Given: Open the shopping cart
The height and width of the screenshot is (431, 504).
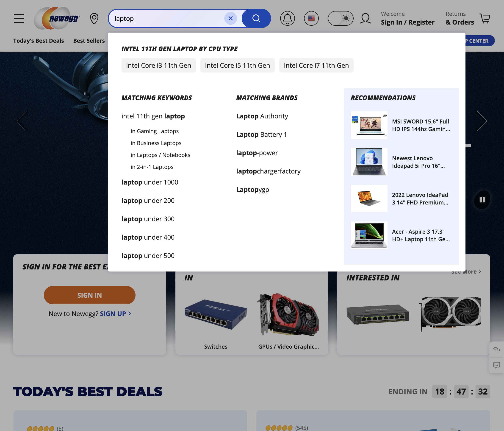Looking at the screenshot, I should point(485,18).
